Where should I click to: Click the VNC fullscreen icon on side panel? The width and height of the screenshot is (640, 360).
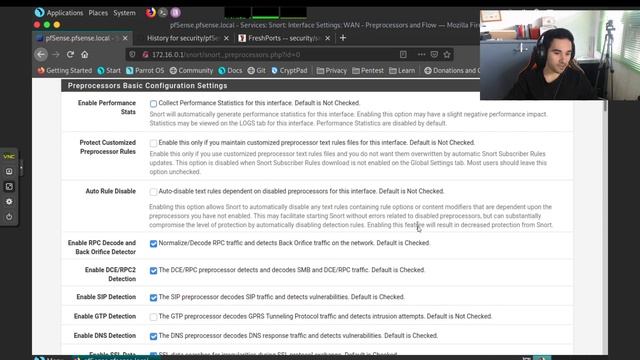click(9, 187)
